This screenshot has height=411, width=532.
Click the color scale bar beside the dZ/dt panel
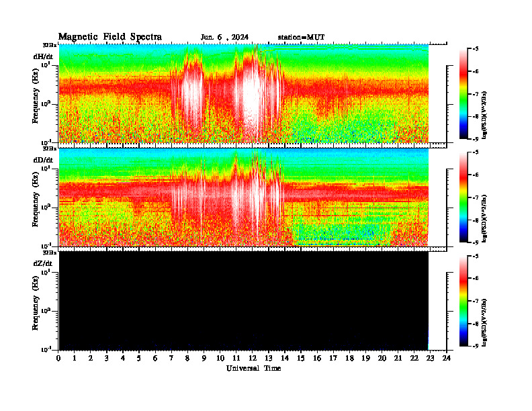pyautogui.click(x=463, y=301)
